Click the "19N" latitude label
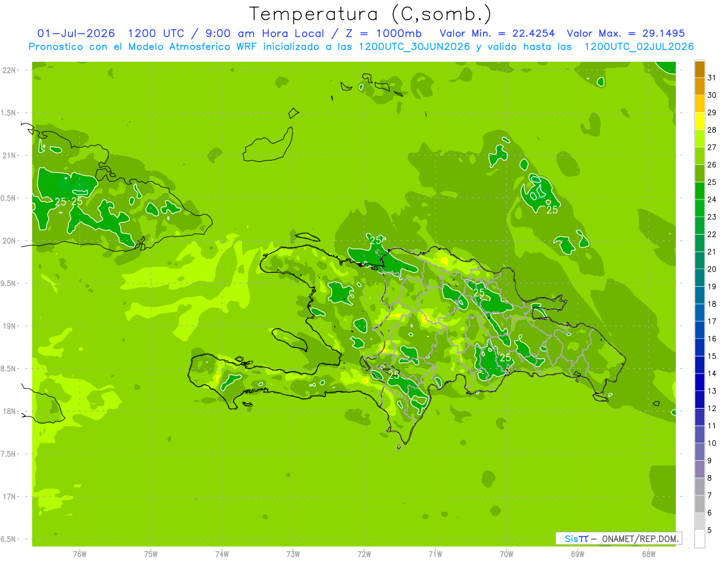728x562 pixels. coord(8,326)
